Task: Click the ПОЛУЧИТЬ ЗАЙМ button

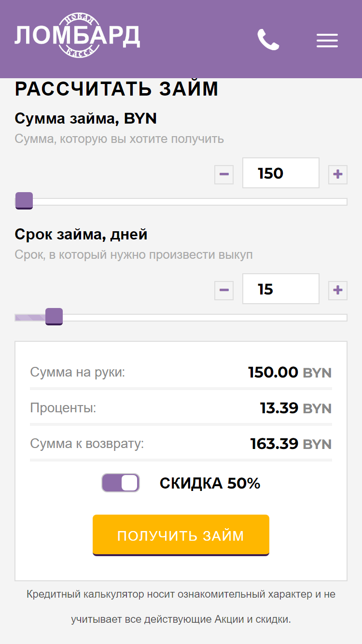Action: click(181, 535)
